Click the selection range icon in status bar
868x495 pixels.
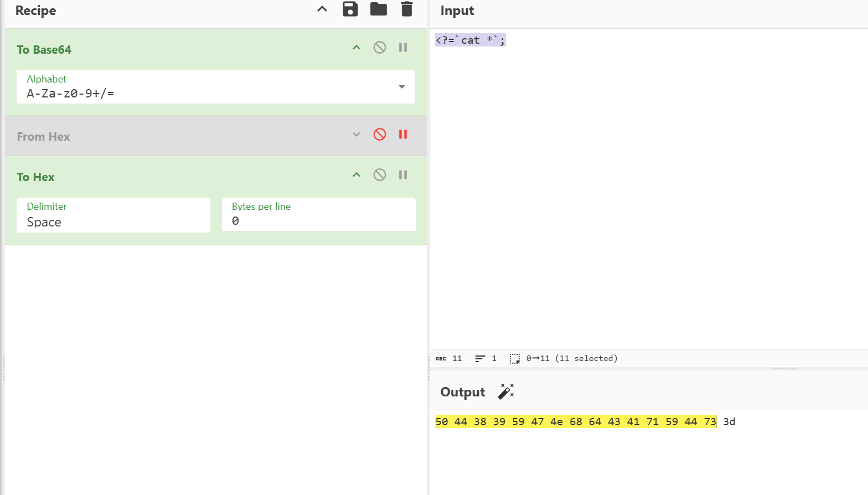click(515, 359)
